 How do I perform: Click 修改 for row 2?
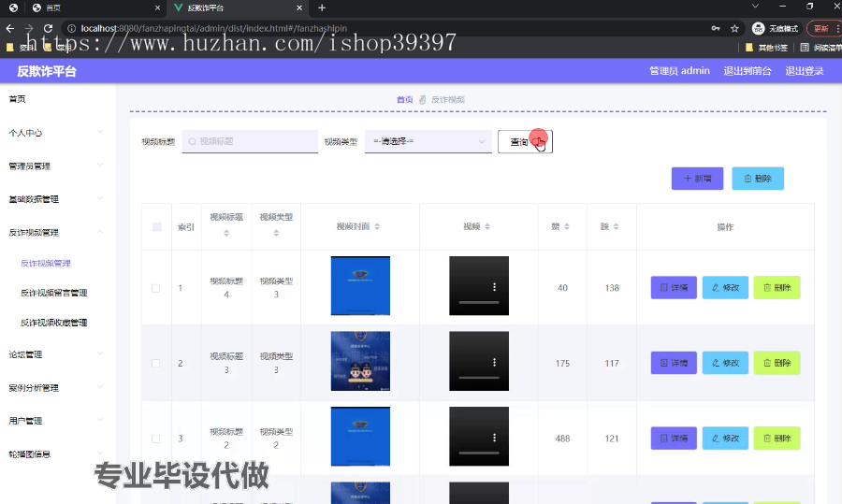(x=725, y=363)
